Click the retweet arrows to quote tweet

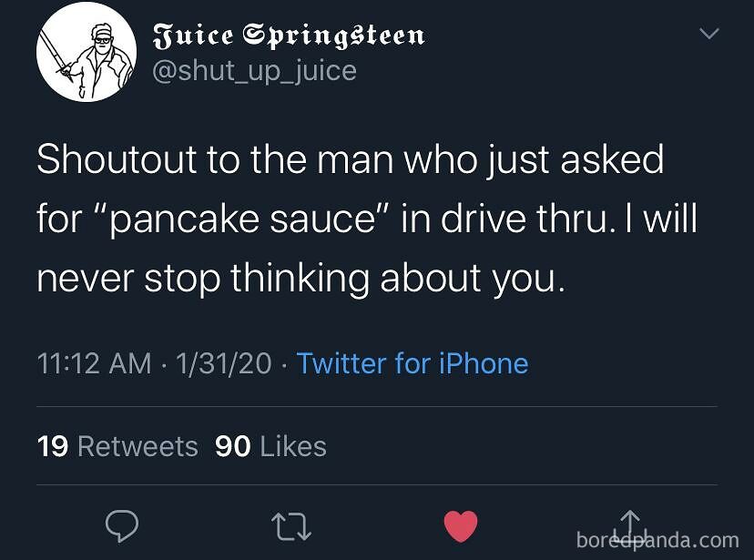290,524
